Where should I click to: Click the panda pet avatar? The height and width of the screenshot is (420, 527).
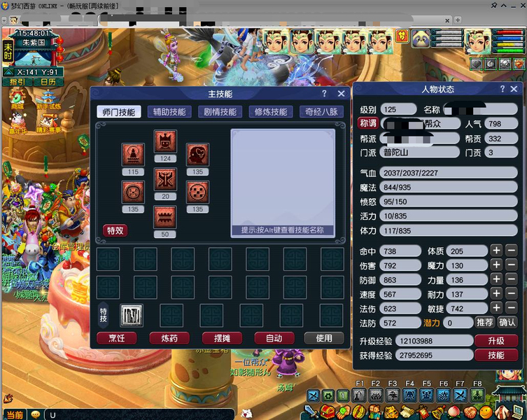(421, 39)
